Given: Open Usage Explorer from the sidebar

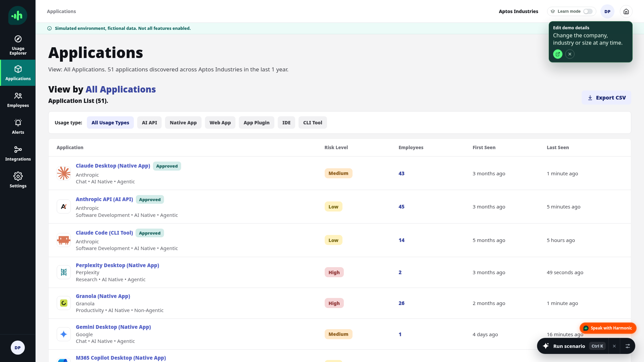Looking at the screenshot, I should pyautogui.click(x=18, y=45).
